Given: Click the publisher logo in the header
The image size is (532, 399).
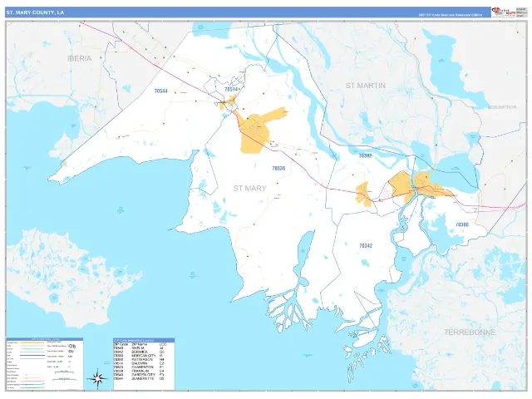Looking at the screenshot, I should point(504,12).
